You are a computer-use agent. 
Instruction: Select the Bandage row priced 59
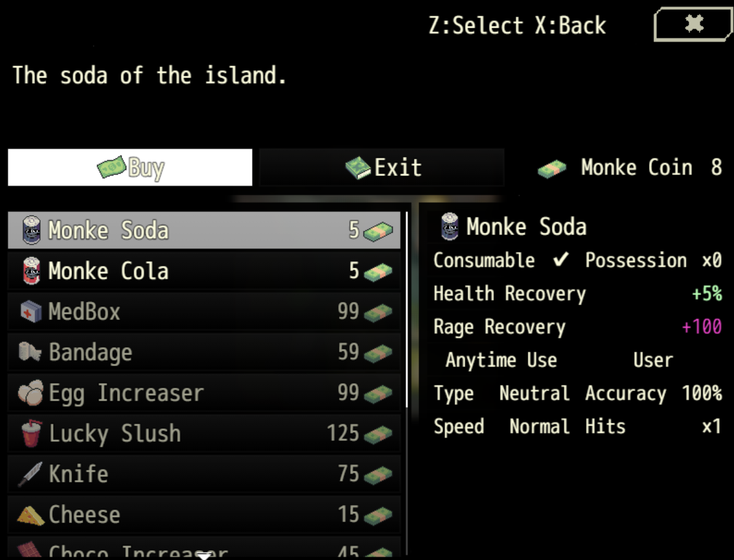click(204, 352)
